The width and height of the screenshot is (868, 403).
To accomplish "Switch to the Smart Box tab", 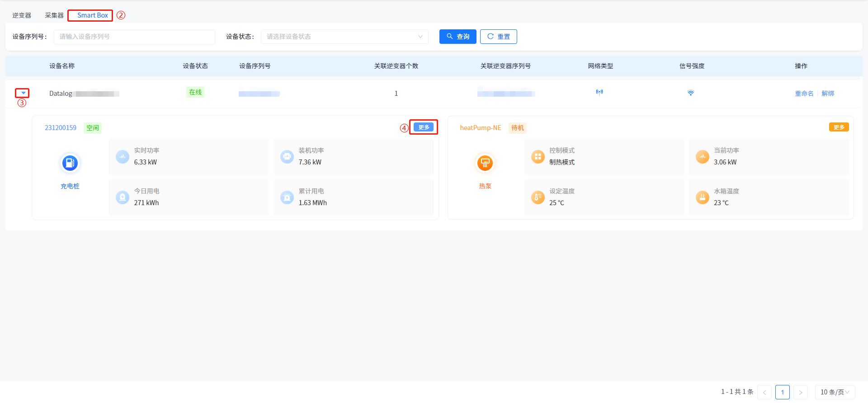I will click(92, 15).
